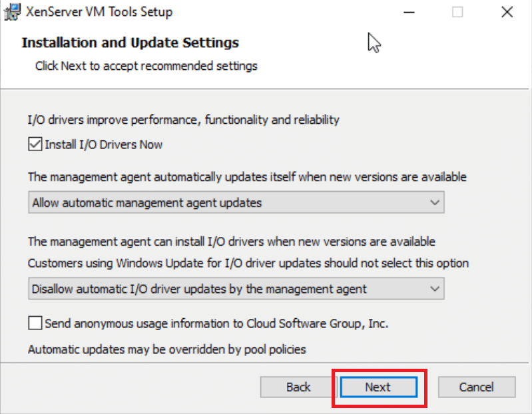
Task: Go to previous step with Back button
Action: pos(298,387)
